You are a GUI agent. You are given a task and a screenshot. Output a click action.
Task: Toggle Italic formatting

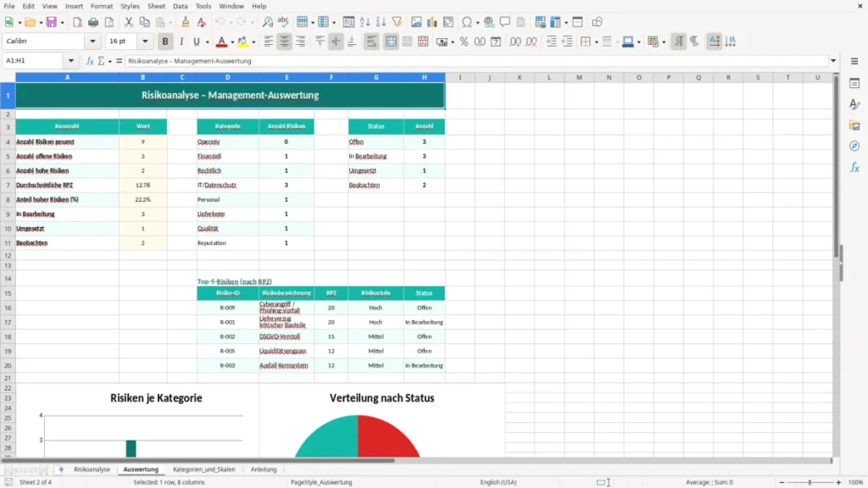(181, 42)
